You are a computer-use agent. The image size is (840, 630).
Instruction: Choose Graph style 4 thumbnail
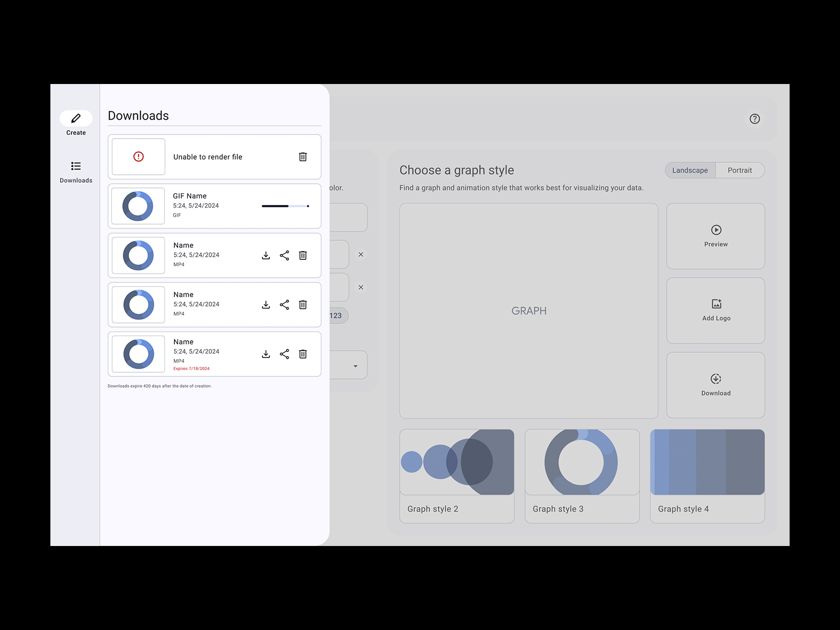pyautogui.click(x=707, y=463)
